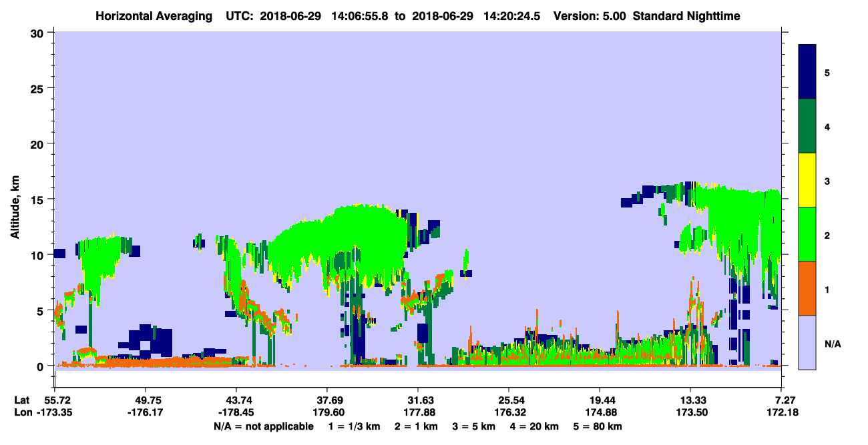Click colorbar label '2'

pyautogui.click(x=827, y=234)
